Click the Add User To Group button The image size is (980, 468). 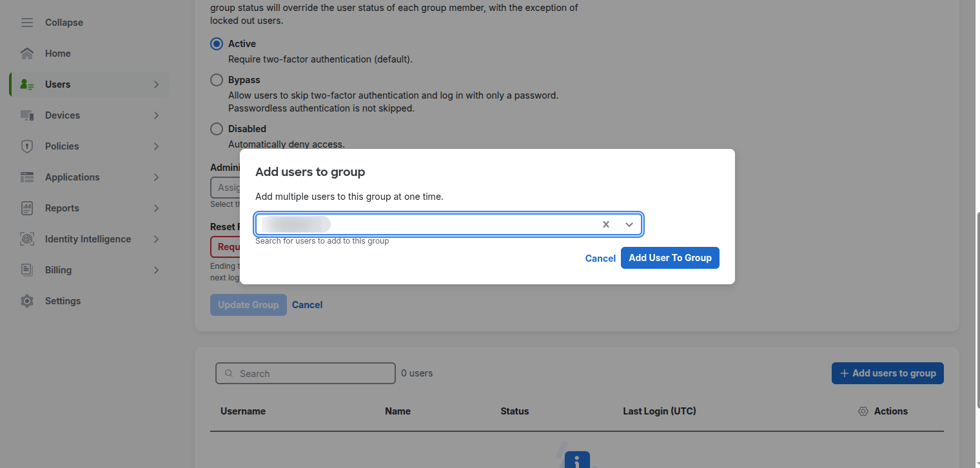[670, 258]
